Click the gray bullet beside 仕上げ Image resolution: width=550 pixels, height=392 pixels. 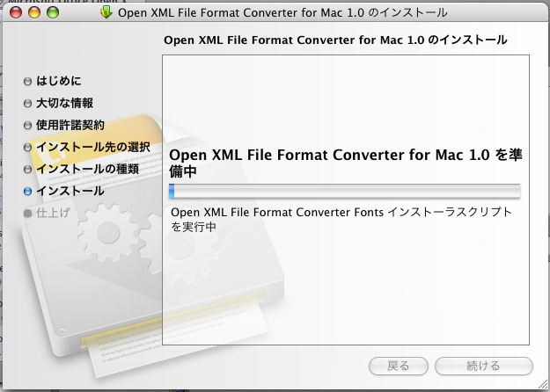click(27, 214)
